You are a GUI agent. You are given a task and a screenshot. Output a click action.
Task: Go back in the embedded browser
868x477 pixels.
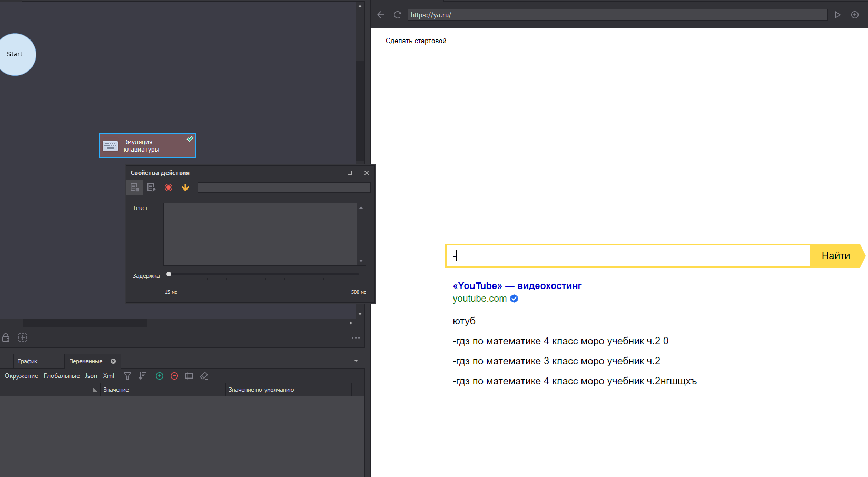(x=381, y=15)
